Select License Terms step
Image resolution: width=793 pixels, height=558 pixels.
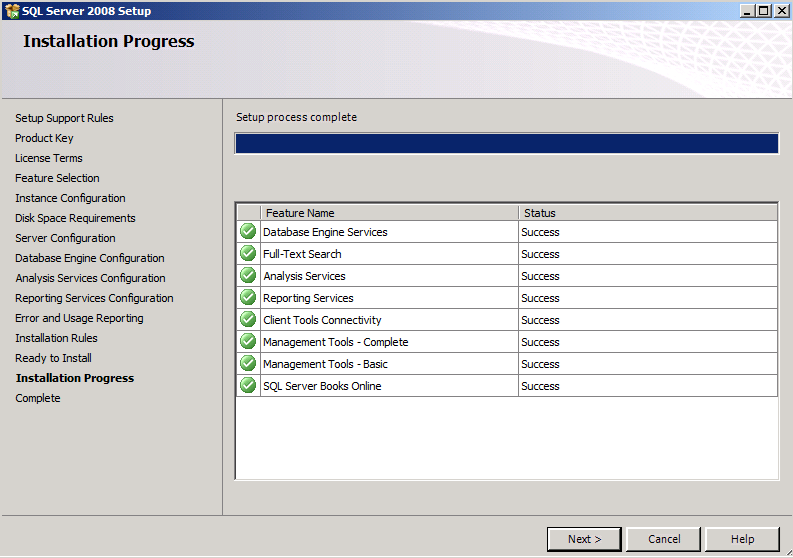click(49, 158)
